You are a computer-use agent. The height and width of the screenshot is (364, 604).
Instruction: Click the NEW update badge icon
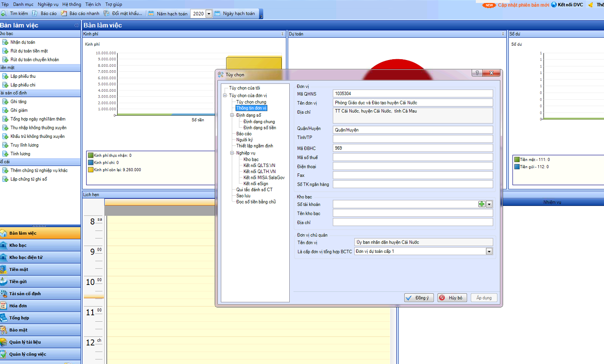(489, 5)
